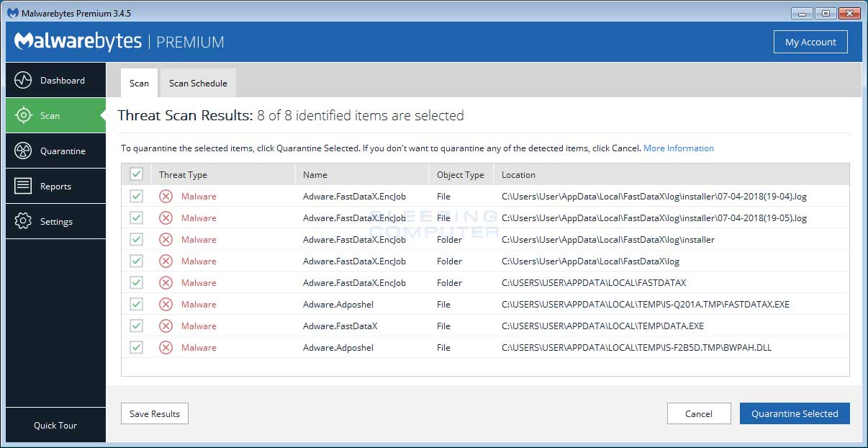The image size is (868, 448).
Task: Click the Scan target icon in sidebar
Action: [23, 115]
